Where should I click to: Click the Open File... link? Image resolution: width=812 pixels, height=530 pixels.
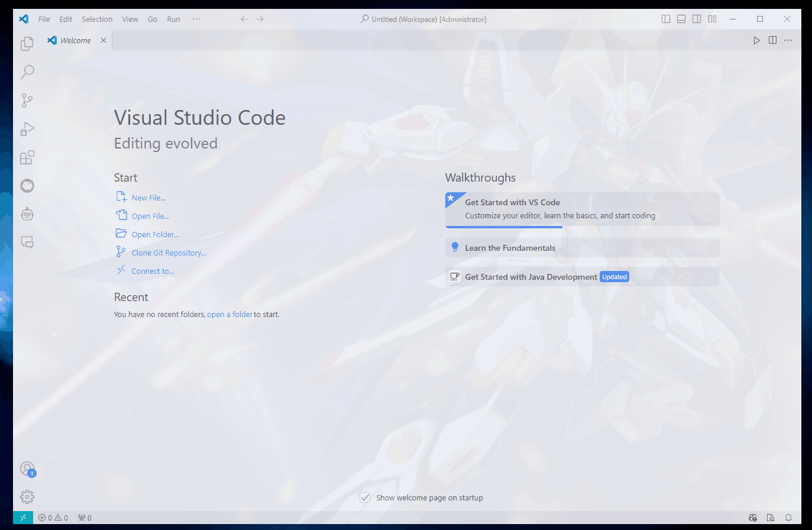click(150, 216)
